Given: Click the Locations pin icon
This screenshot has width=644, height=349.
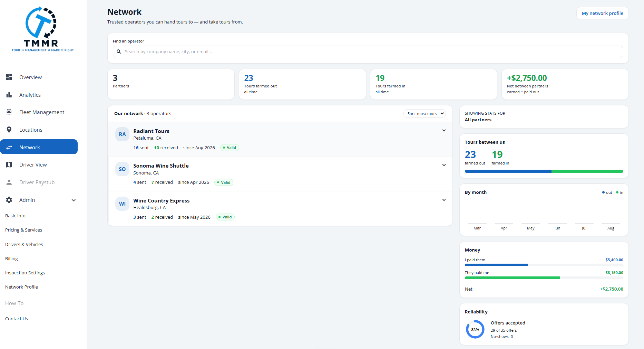Looking at the screenshot, I should (x=9, y=130).
